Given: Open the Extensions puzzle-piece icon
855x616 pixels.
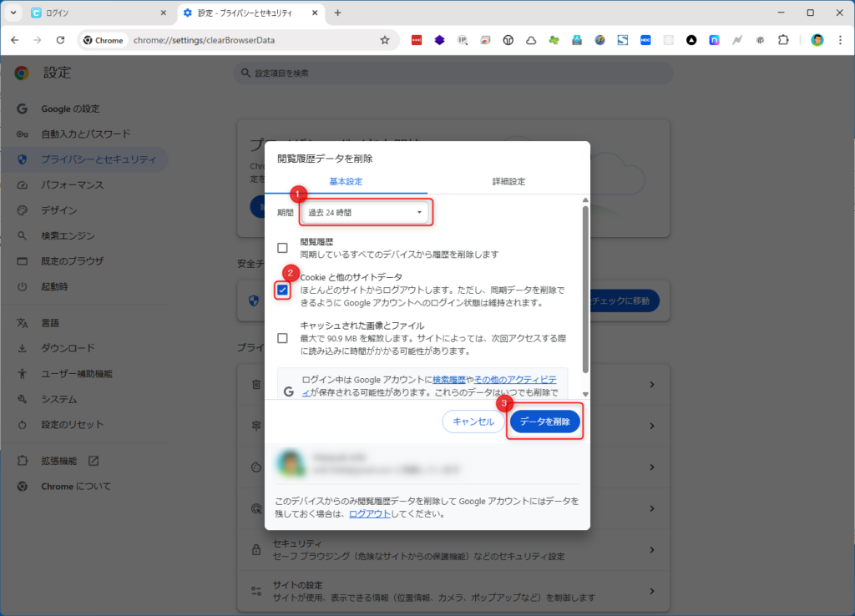Looking at the screenshot, I should coord(783,40).
